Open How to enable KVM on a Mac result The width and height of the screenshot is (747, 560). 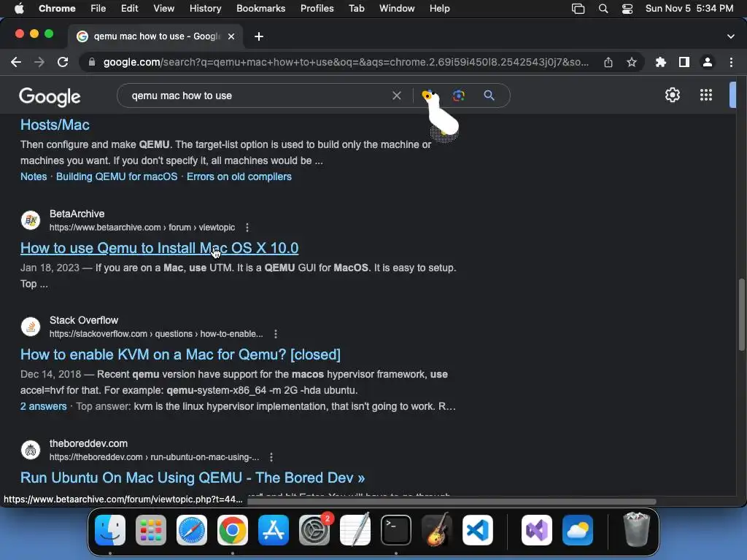point(180,355)
